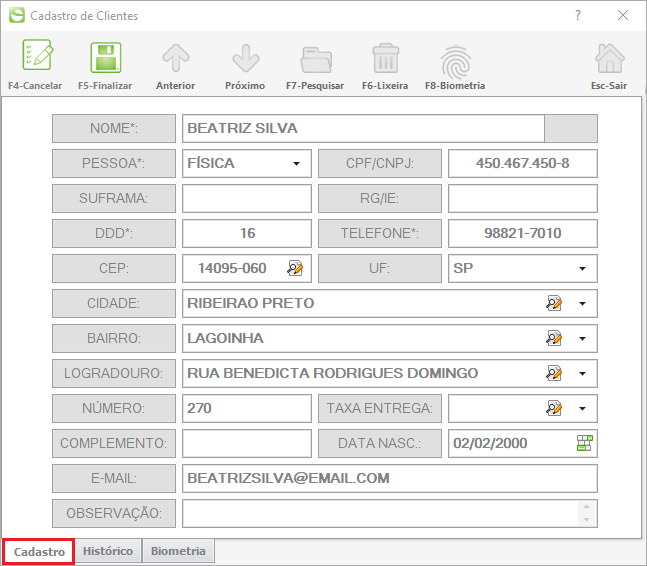Switch to the Histórico tab
The width and height of the screenshot is (647, 566).
pos(108,551)
